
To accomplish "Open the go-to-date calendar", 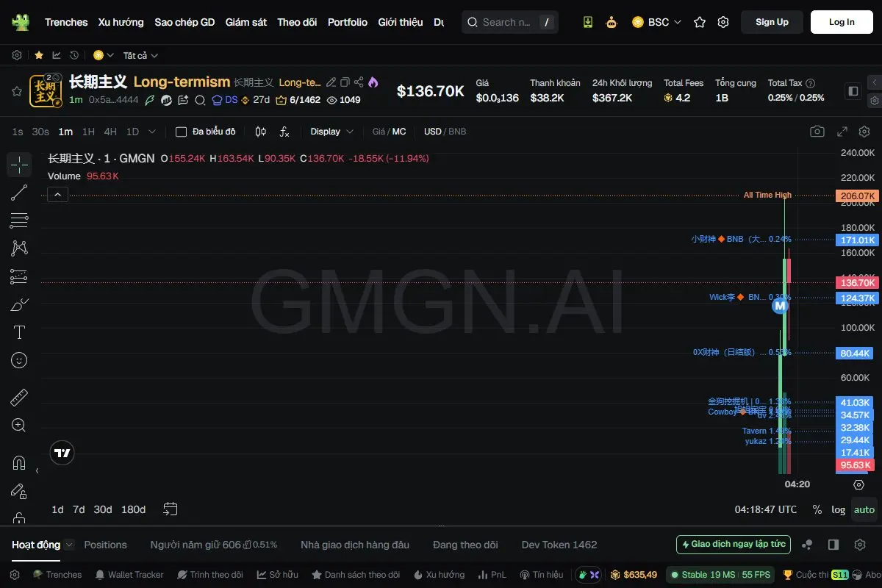I will (171, 509).
